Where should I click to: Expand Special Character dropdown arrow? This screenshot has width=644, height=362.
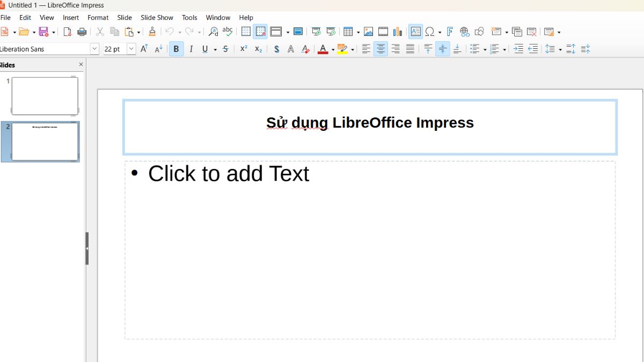point(440,32)
